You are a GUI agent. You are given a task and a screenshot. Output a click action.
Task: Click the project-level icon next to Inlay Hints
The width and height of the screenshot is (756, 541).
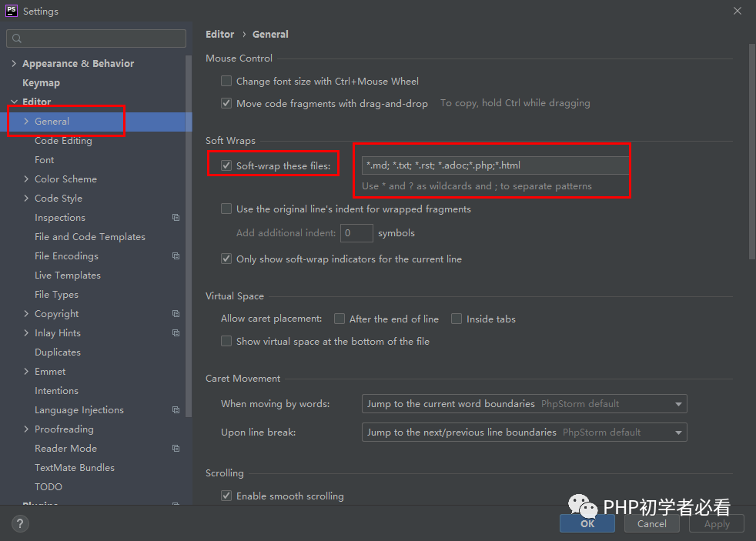click(x=176, y=333)
